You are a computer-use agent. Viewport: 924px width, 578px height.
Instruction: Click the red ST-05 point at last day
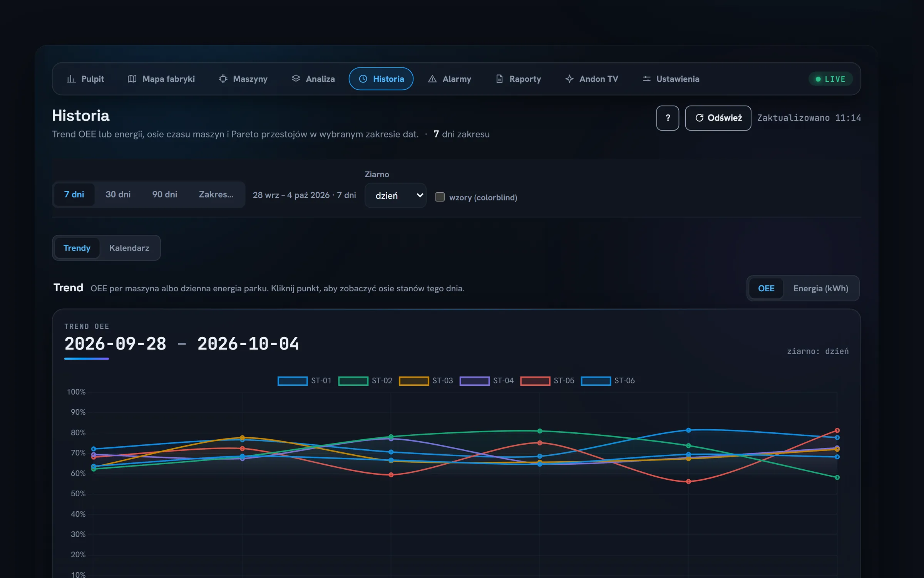[837, 430]
